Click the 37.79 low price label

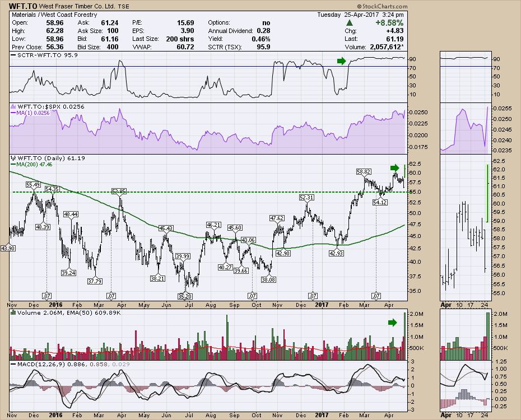point(95,281)
